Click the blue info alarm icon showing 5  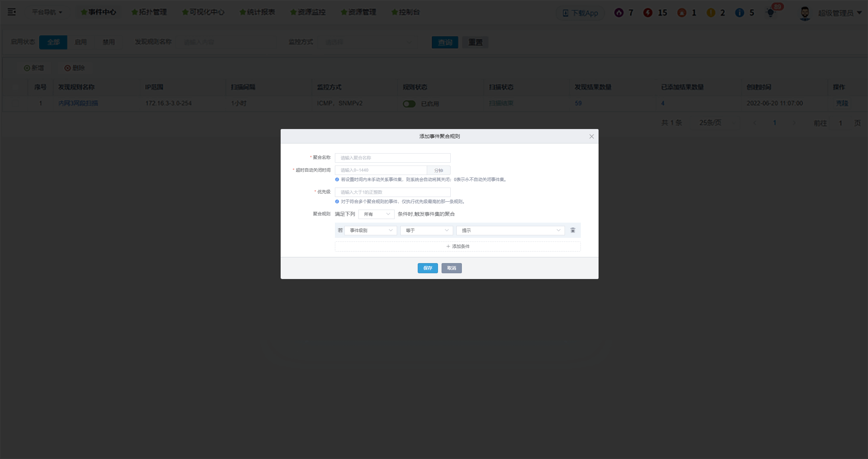740,13
